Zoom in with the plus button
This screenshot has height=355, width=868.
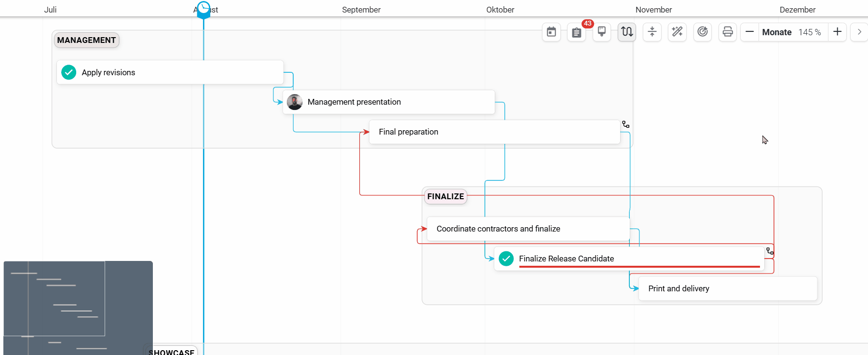click(x=838, y=32)
